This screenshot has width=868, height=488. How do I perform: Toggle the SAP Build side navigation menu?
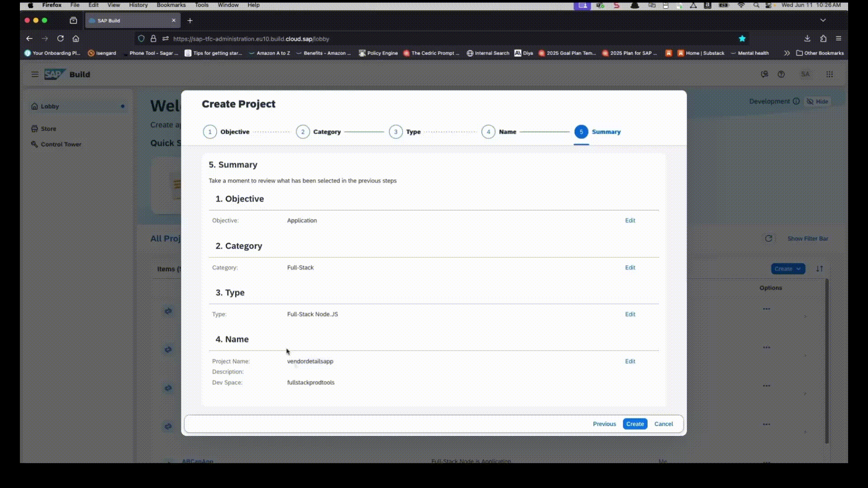(35, 74)
